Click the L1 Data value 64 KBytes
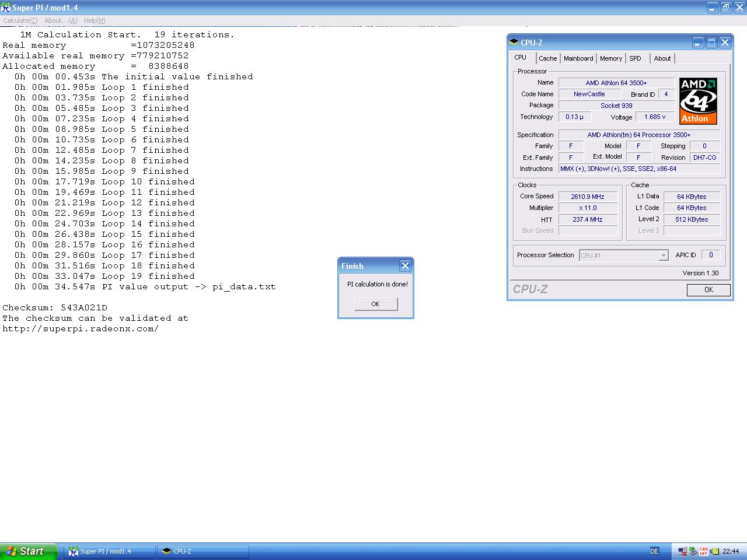 (692, 197)
